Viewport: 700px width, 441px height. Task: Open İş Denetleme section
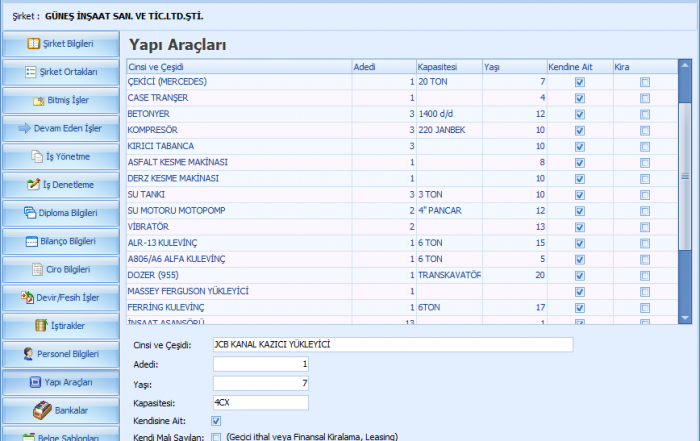(60, 185)
